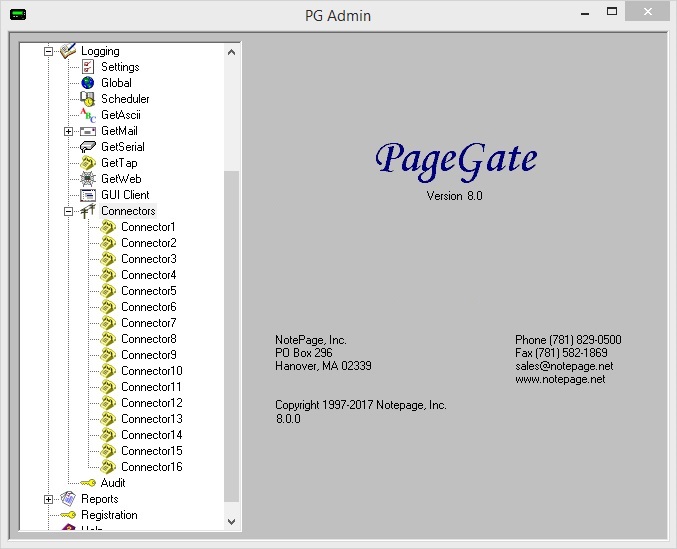Select the highlighted Connectors label
Image resolution: width=677 pixels, height=549 pixels.
click(x=128, y=211)
